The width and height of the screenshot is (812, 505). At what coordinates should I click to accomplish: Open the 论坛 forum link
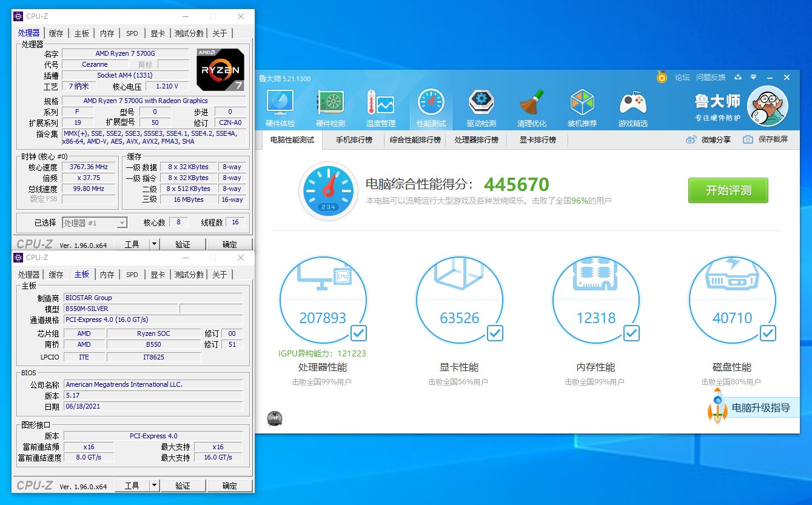[682, 77]
